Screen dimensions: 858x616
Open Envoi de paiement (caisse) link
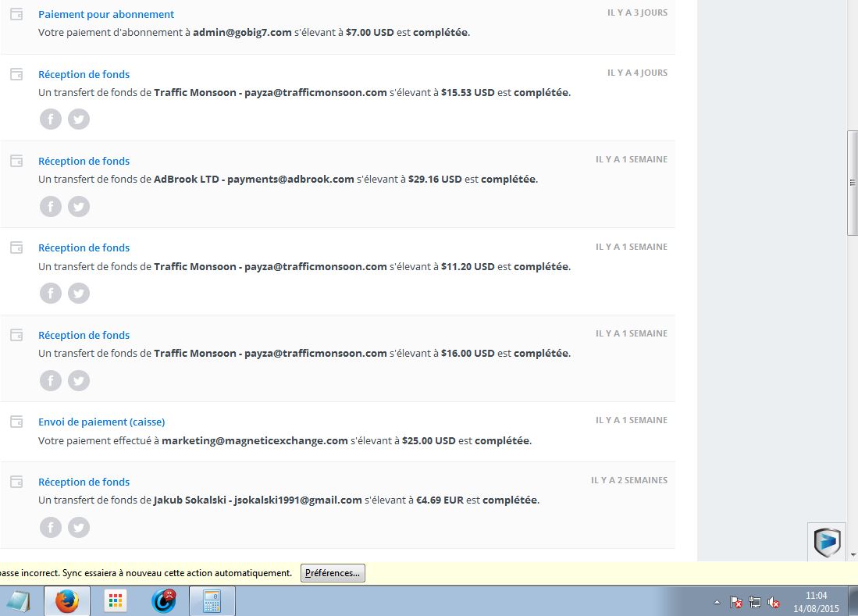tap(101, 422)
